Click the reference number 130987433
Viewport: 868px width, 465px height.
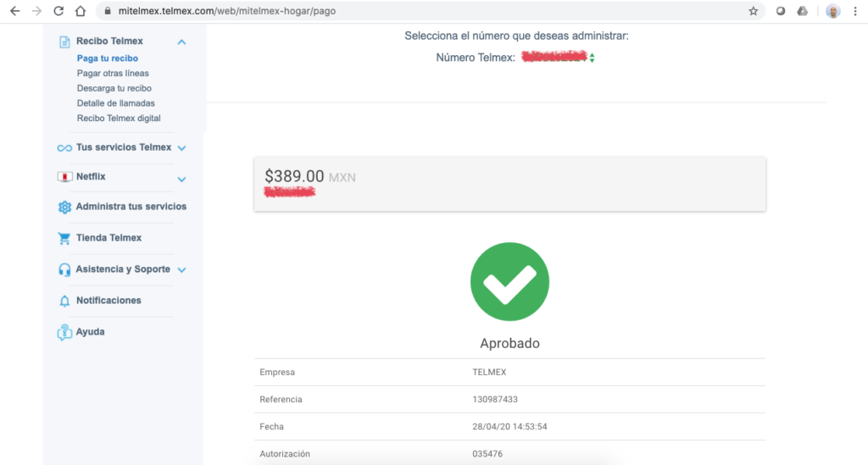click(x=495, y=399)
